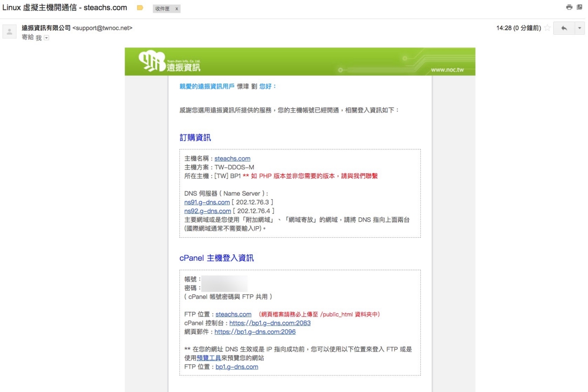Click sender name 遠振資訊有限公司
The width and height of the screenshot is (588, 392).
pos(46,28)
